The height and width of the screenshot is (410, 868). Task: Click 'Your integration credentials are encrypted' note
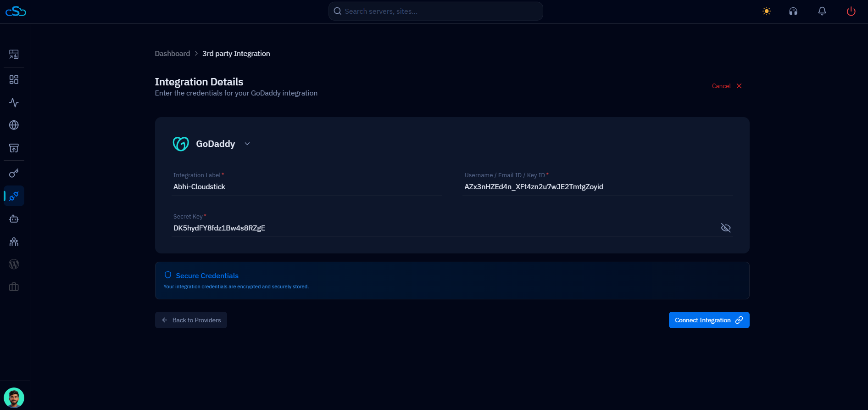(x=236, y=286)
